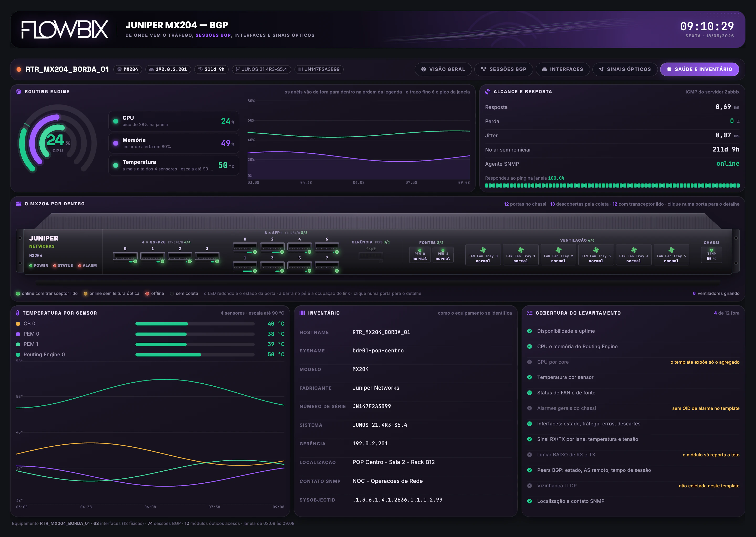Open QSFP28 port 3 on the chassis
Screen dimensions: 756x537
207,256
